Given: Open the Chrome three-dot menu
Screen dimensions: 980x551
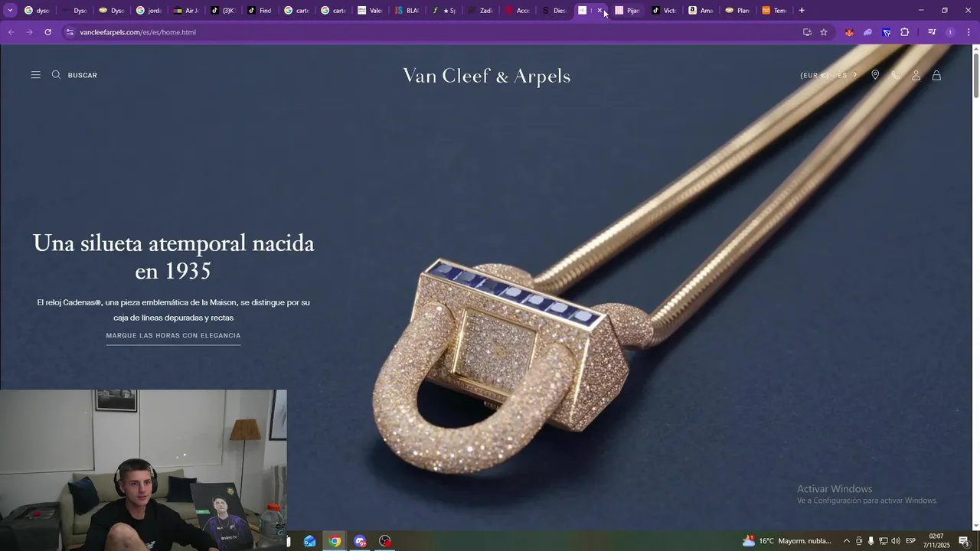Looking at the screenshot, I should (969, 32).
